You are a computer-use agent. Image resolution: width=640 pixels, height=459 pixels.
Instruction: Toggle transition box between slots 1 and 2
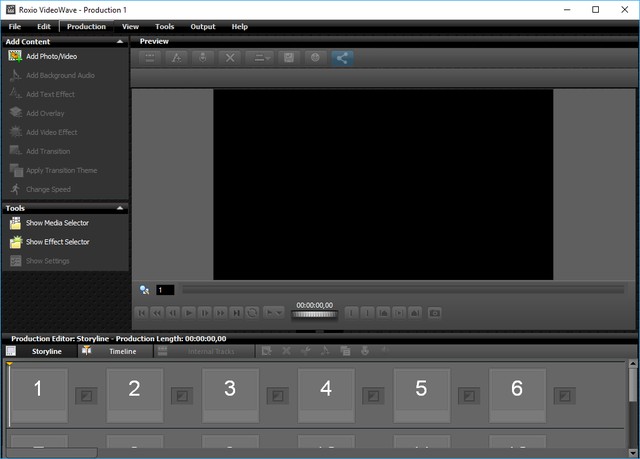(87, 397)
